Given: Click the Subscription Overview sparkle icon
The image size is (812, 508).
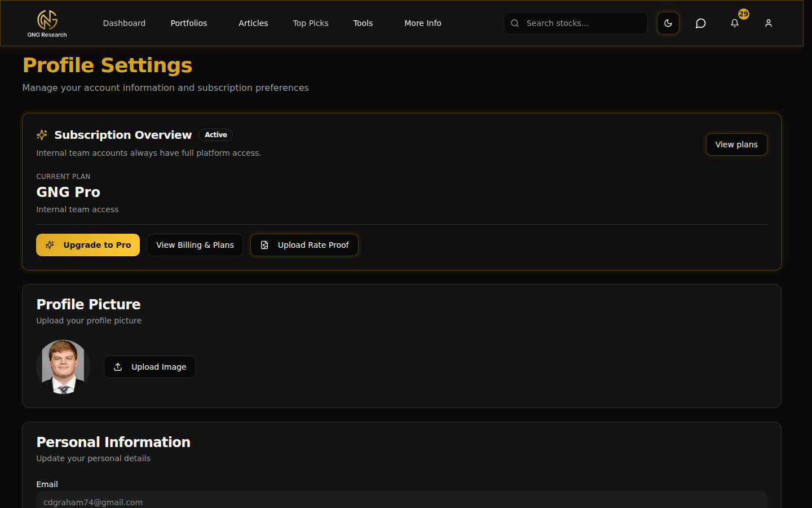Looking at the screenshot, I should (42, 135).
